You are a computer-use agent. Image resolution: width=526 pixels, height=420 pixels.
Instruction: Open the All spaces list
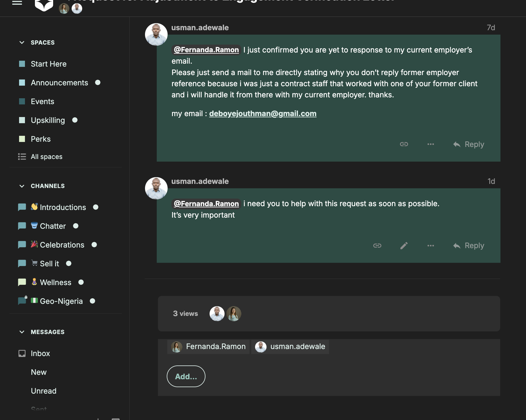coord(46,157)
